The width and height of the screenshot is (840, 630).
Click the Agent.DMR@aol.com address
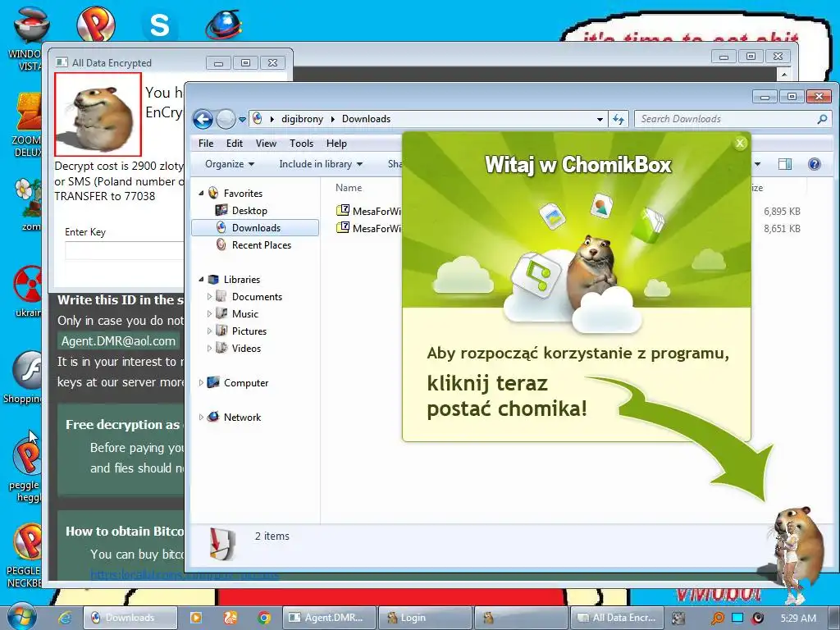point(118,341)
